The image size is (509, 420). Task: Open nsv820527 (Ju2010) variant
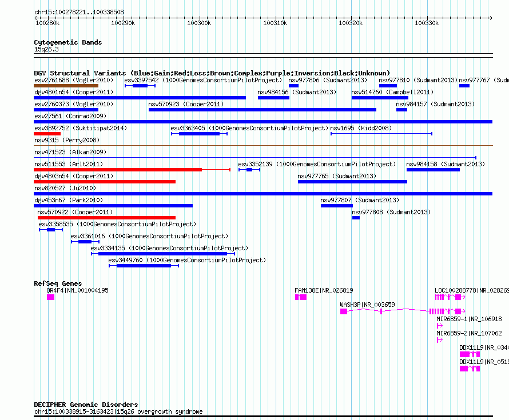65,188
